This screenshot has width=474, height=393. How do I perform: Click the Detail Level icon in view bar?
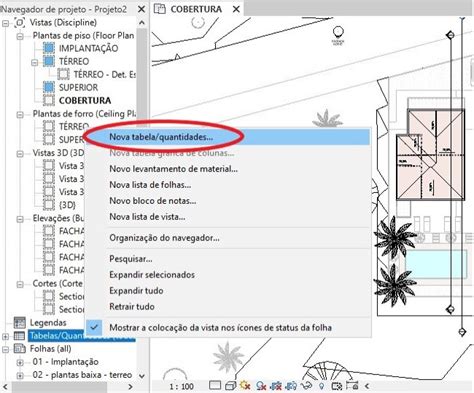point(215,386)
